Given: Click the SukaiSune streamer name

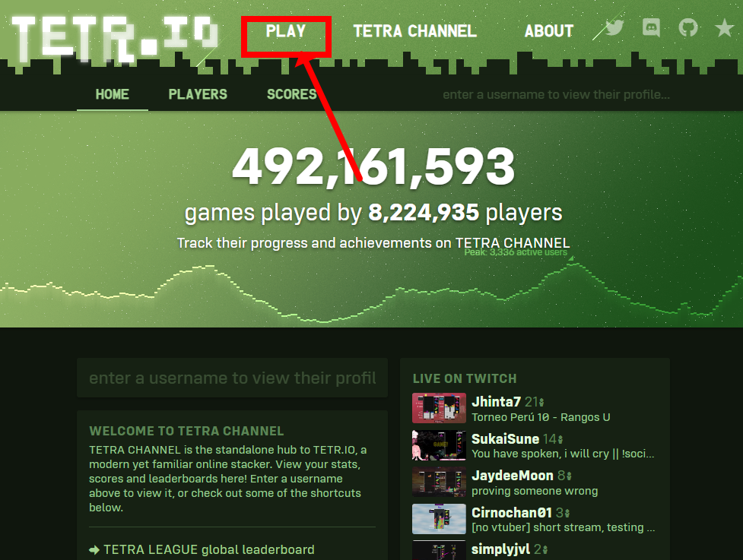Looking at the screenshot, I should coord(505,439).
